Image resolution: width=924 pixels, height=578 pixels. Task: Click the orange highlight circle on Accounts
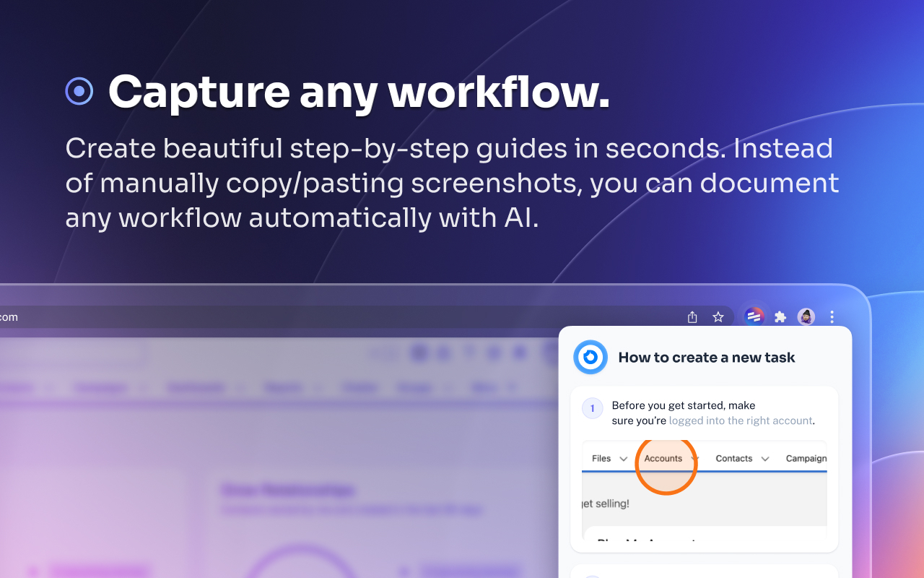click(666, 465)
